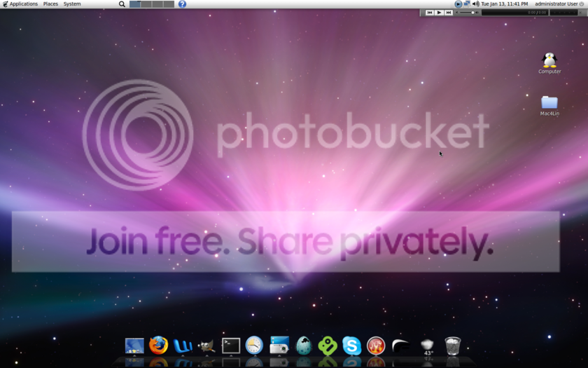
Task: Launch Skype from the dock
Action: coord(351,346)
